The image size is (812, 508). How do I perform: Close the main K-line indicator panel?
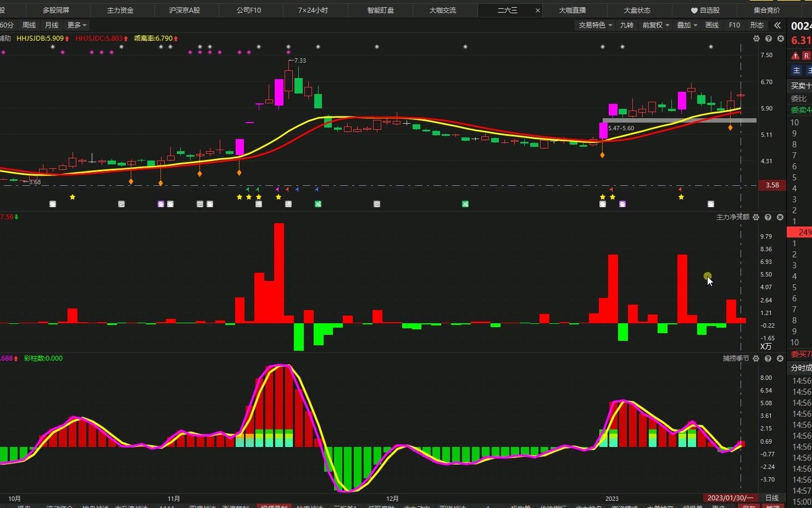(x=781, y=38)
